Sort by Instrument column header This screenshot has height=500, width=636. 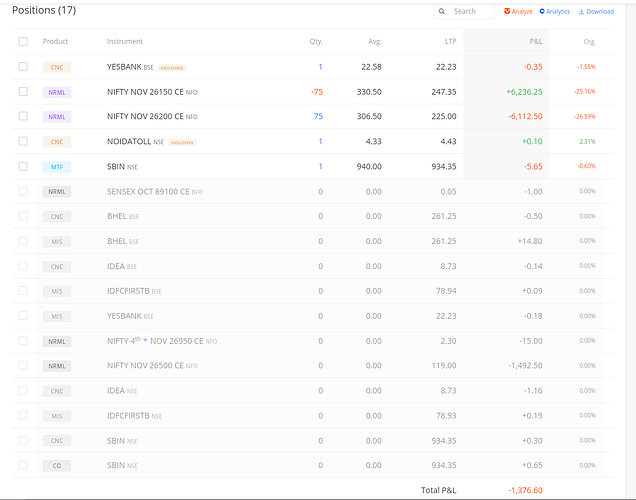point(125,41)
